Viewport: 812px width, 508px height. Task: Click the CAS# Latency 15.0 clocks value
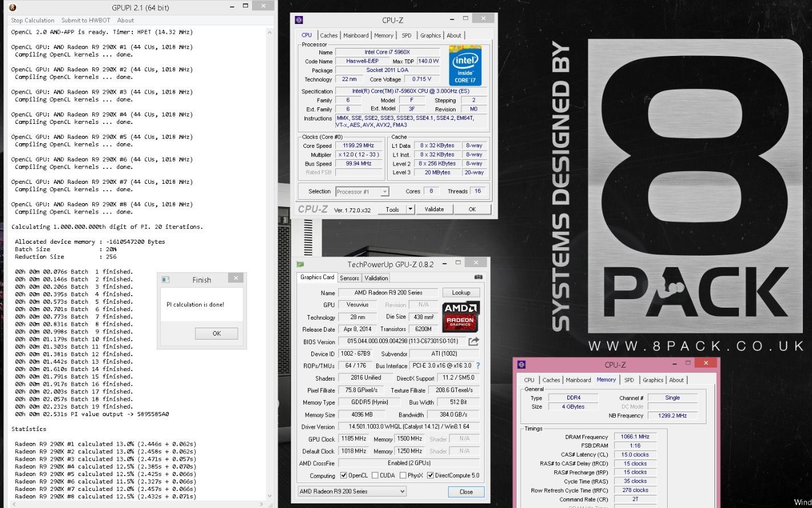coord(635,455)
